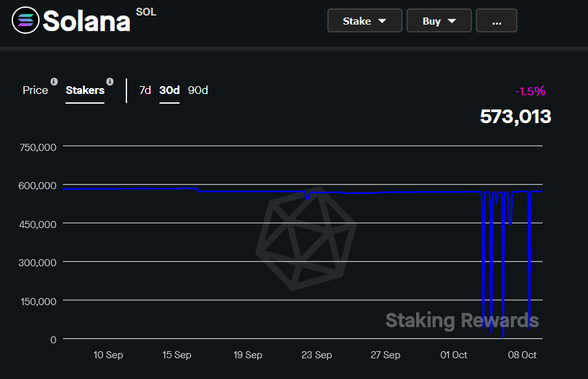Click the Stake button label
This screenshot has height=379, width=588.
pos(357,21)
